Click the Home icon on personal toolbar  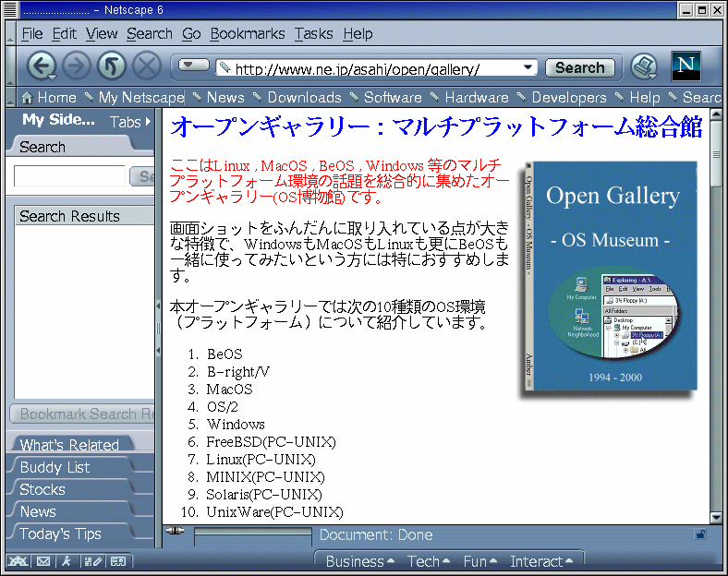28,98
